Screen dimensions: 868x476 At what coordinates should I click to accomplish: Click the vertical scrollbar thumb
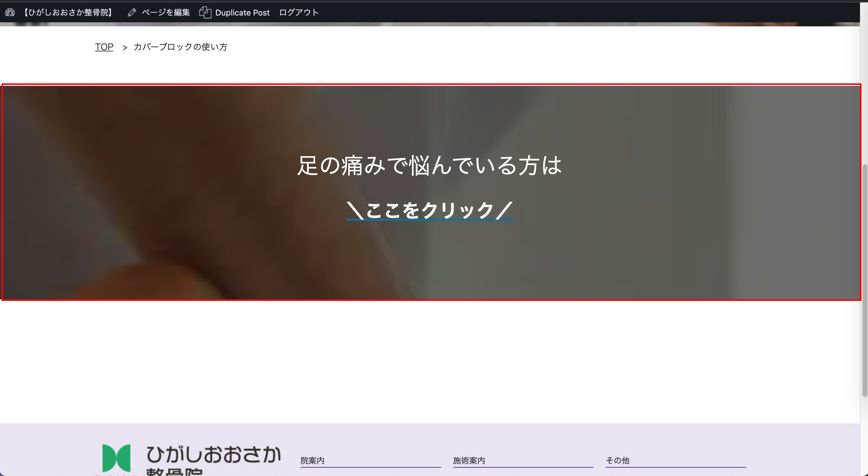pos(864,280)
